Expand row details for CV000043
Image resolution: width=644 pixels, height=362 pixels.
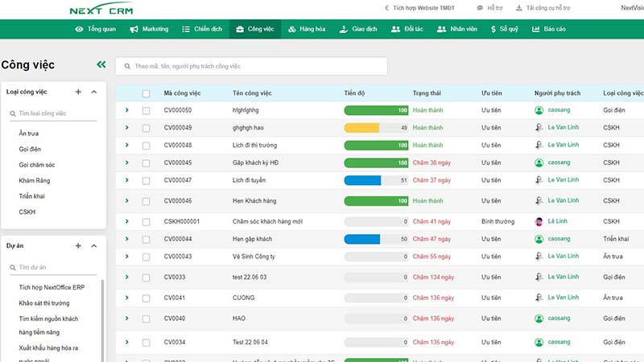(x=127, y=257)
